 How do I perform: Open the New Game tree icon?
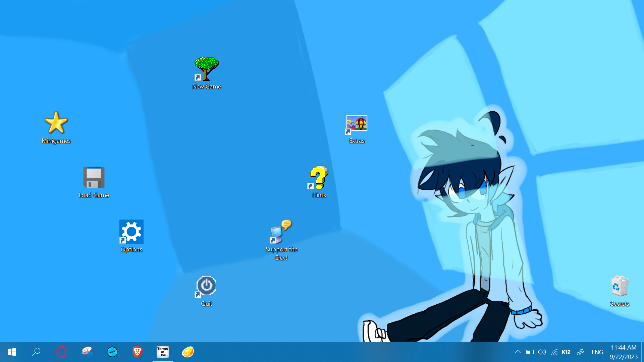point(207,69)
